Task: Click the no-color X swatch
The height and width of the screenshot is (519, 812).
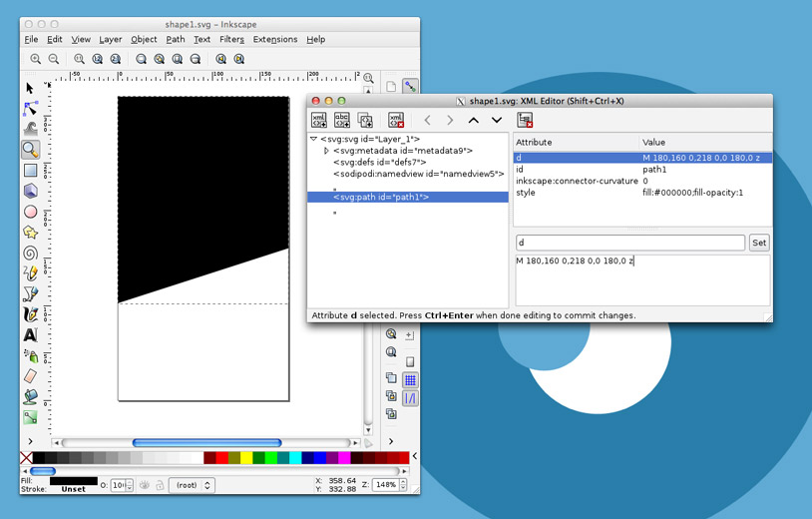Action: pyautogui.click(x=26, y=458)
